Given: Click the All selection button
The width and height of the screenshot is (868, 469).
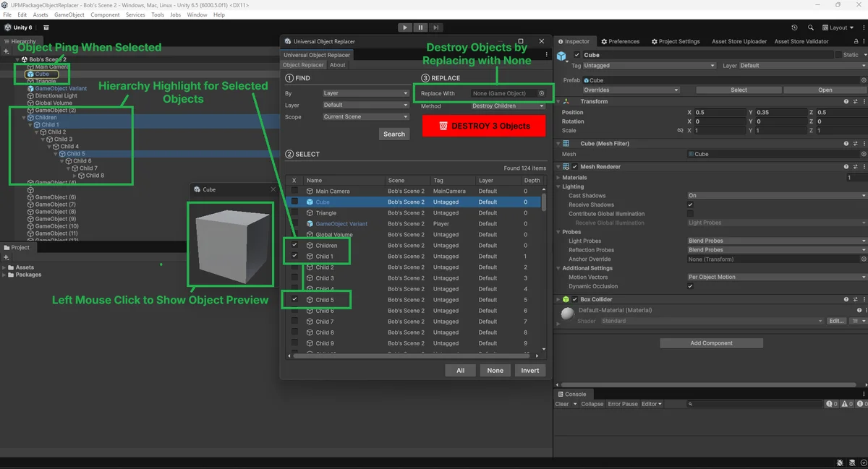Looking at the screenshot, I should pyautogui.click(x=460, y=370).
